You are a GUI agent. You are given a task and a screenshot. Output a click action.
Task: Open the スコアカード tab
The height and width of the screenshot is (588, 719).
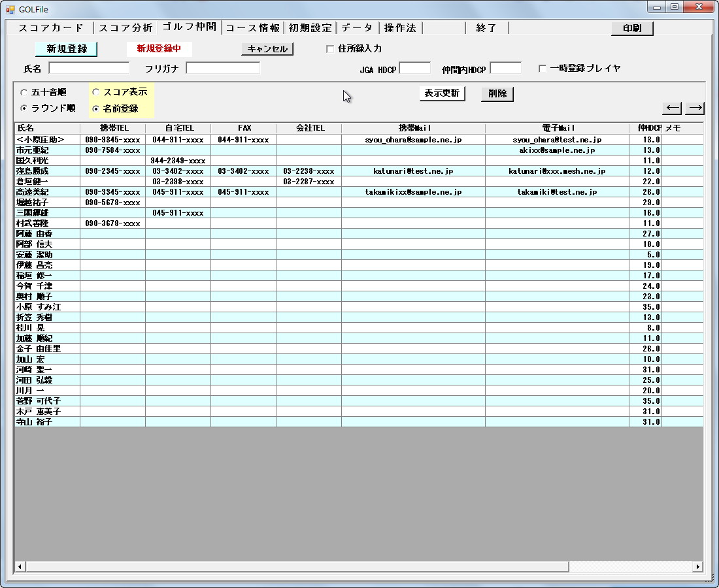(51, 28)
